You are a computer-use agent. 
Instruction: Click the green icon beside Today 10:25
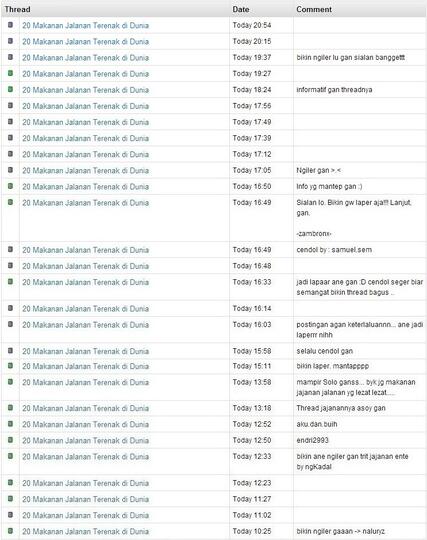[x=10, y=531]
